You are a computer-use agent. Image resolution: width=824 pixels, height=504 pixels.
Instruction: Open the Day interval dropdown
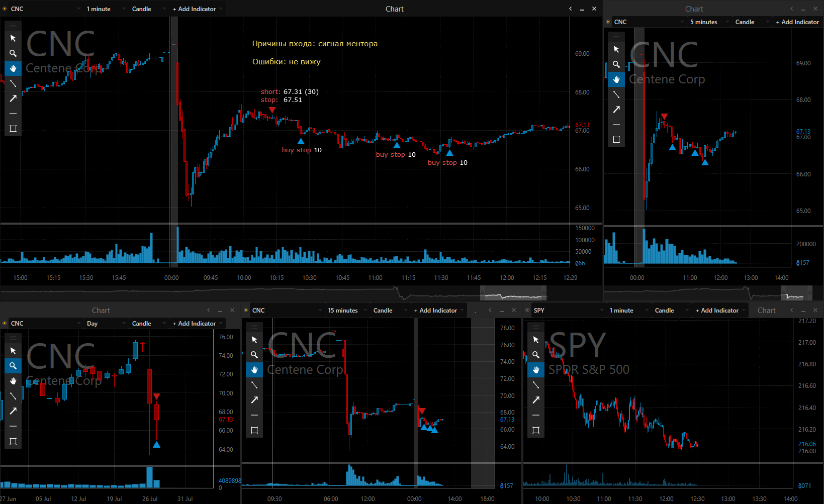pos(106,324)
